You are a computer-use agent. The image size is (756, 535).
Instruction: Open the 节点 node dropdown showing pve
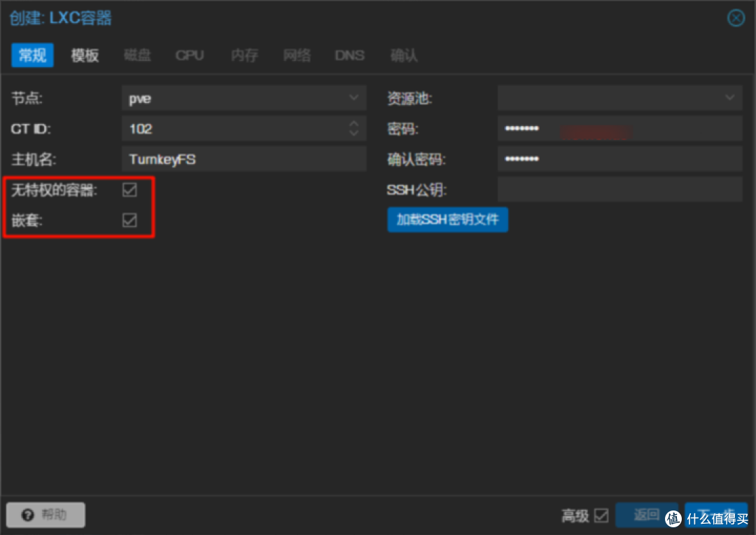244,98
